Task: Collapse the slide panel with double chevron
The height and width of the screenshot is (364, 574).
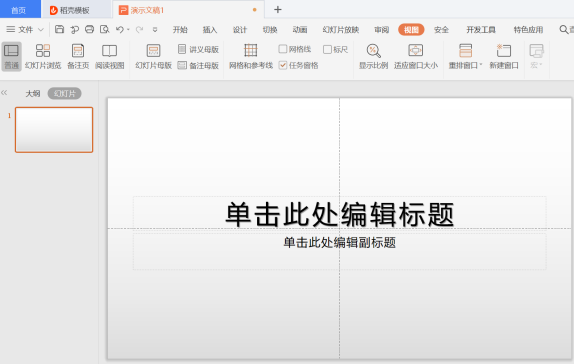Action: click(4, 93)
